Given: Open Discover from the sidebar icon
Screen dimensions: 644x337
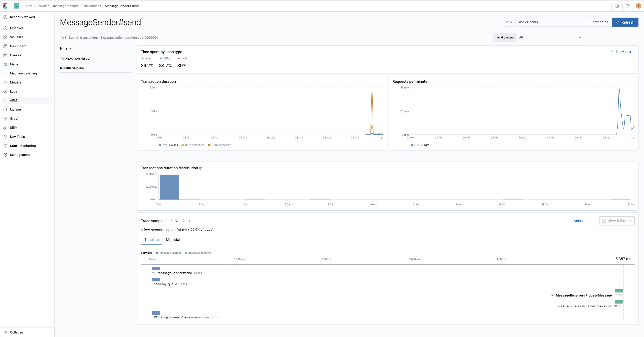Looking at the screenshot, I should (x=5, y=28).
